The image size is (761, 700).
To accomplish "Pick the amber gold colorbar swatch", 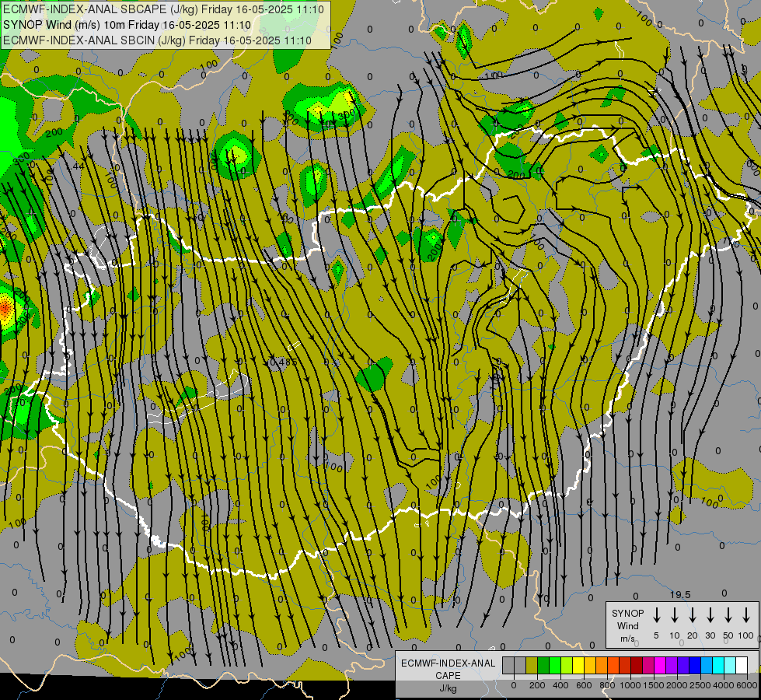I will pyautogui.click(x=590, y=665).
